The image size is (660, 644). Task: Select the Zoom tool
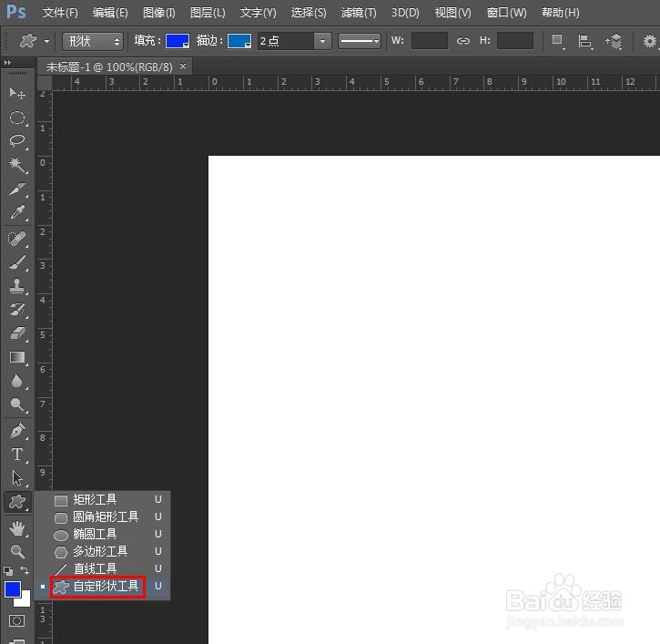[x=17, y=551]
